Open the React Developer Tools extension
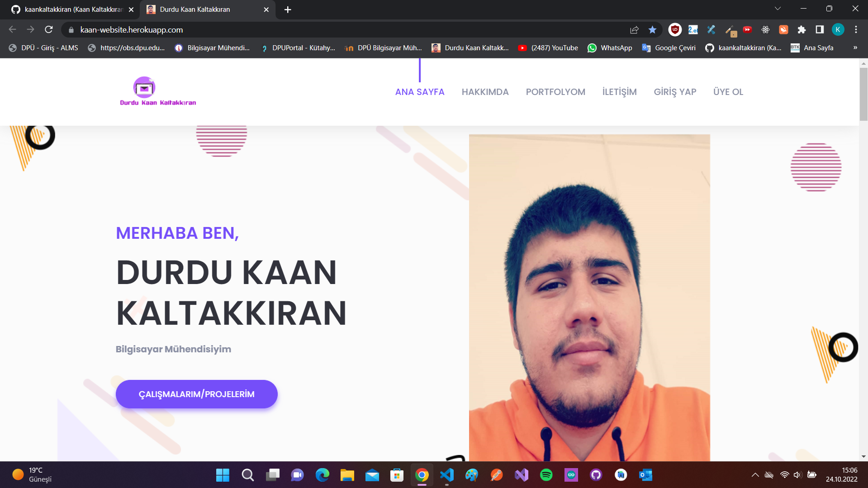The image size is (868, 488). click(x=765, y=29)
